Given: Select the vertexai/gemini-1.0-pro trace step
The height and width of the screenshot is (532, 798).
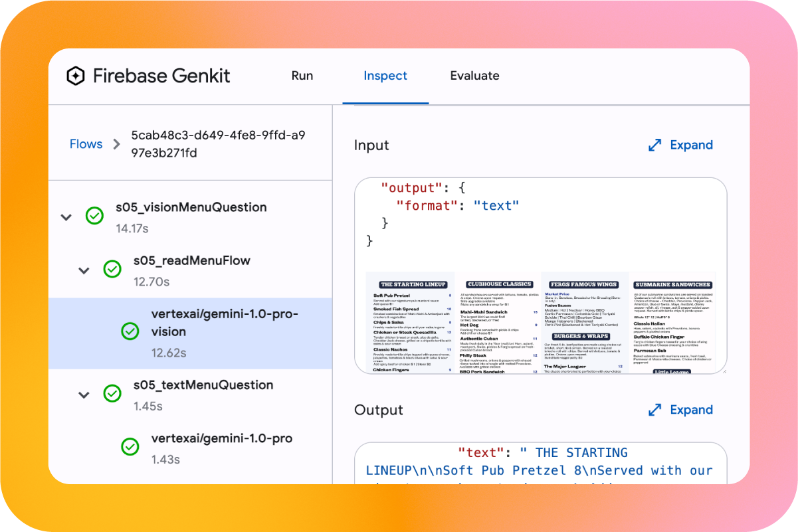Looking at the screenshot, I should pos(222,438).
